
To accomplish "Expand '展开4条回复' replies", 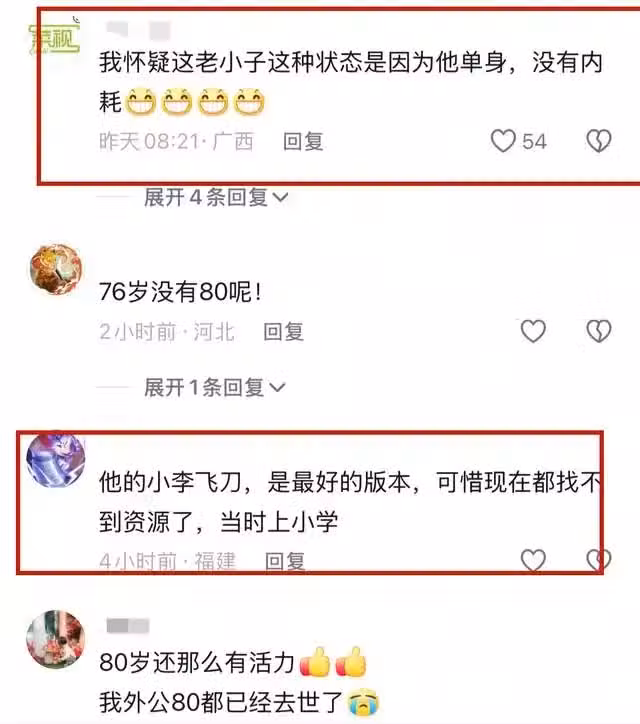I will tap(216, 198).
